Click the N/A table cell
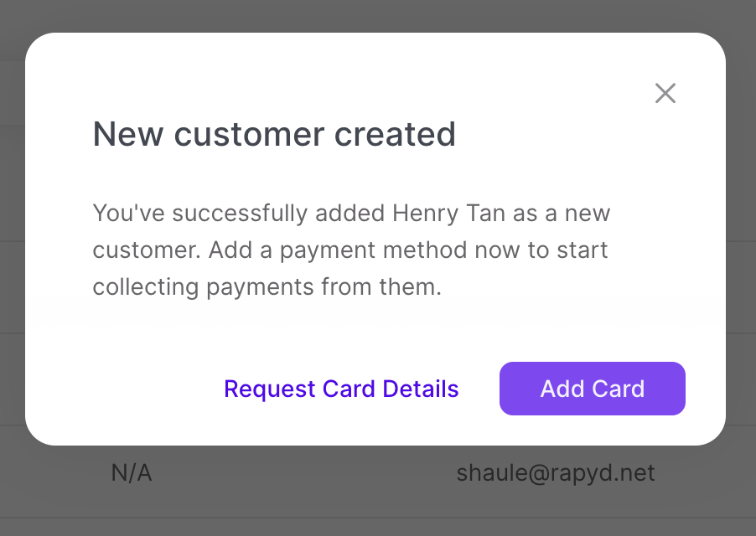The height and width of the screenshot is (536, 756). (x=132, y=473)
